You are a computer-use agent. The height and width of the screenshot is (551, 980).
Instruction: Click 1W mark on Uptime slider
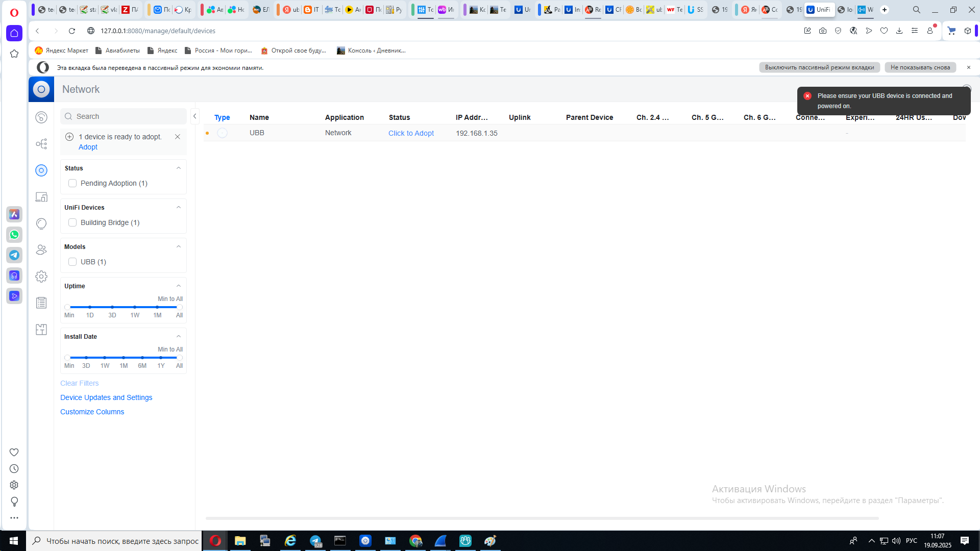[135, 307]
